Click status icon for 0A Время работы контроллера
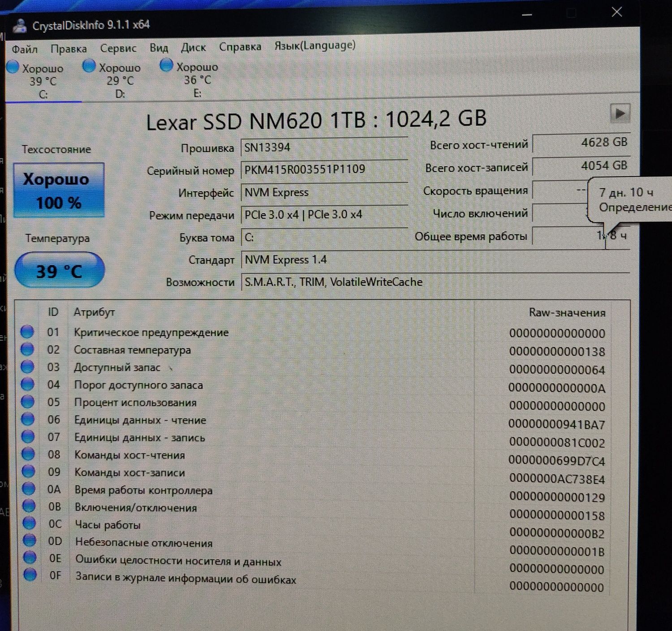Viewport: 672px width, 631px height. [x=29, y=488]
